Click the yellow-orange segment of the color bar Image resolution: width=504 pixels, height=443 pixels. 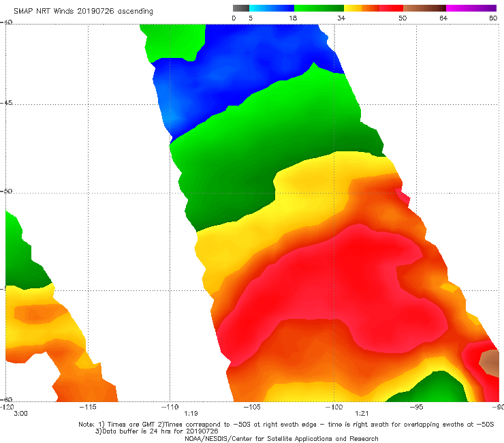362,8
